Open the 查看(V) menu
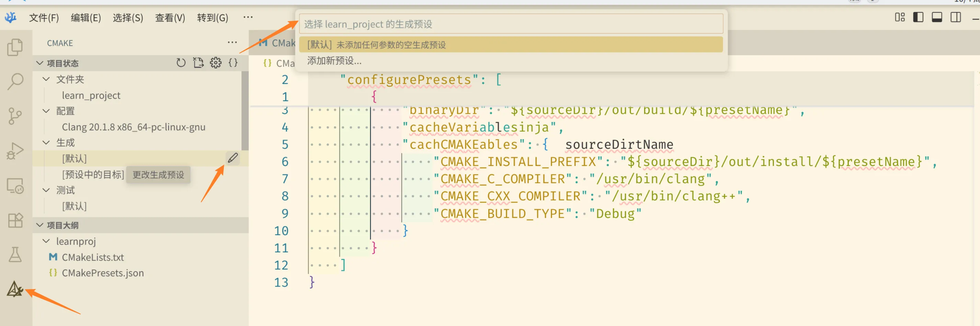The image size is (980, 326). (x=170, y=17)
